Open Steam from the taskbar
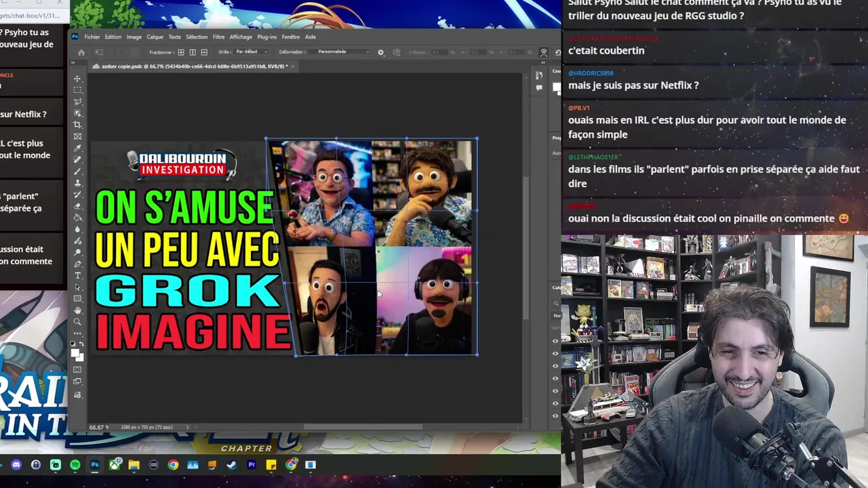This screenshot has height=488, width=868. coord(232,465)
